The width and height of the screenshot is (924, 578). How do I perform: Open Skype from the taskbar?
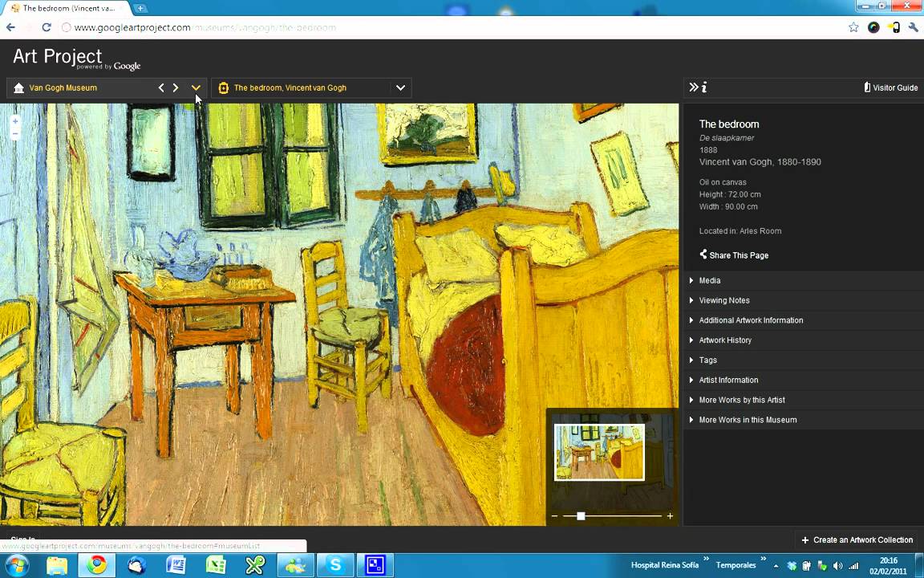[335, 566]
